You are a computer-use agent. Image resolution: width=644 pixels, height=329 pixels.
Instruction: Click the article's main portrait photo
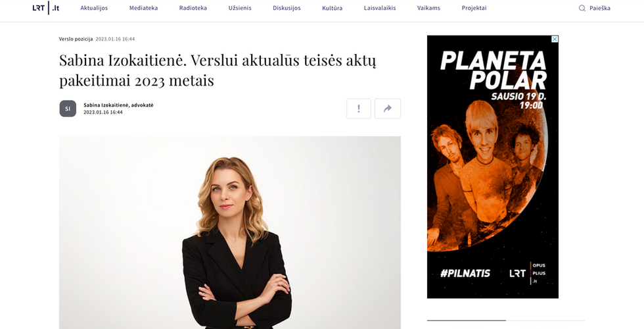pyautogui.click(x=230, y=232)
